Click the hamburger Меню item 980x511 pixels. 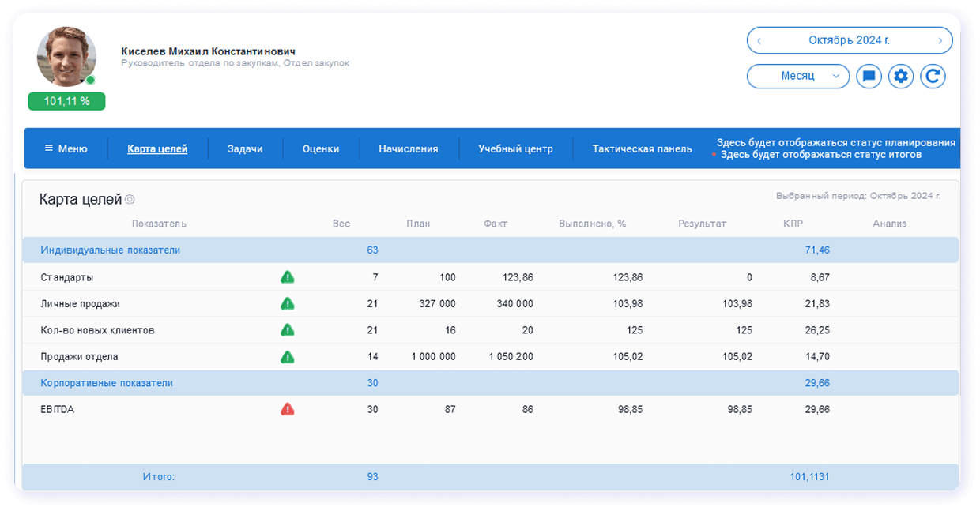(x=66, y=148)
